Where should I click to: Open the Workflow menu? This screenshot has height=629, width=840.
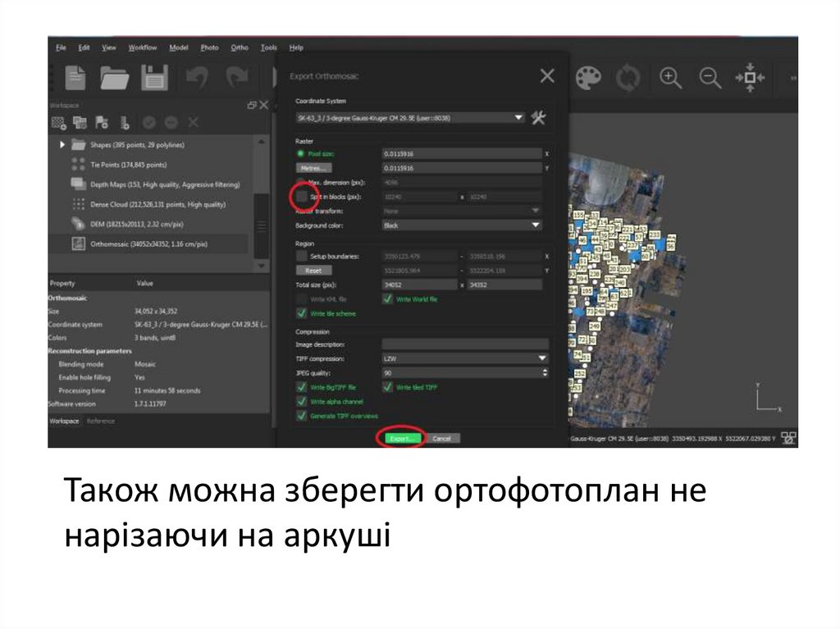143,48
